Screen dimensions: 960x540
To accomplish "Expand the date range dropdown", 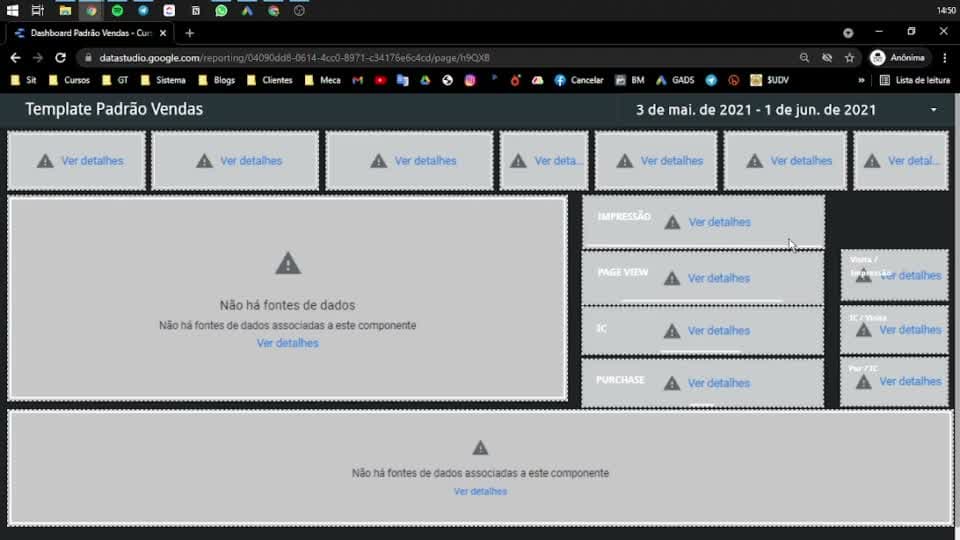I will pos(934,110).
